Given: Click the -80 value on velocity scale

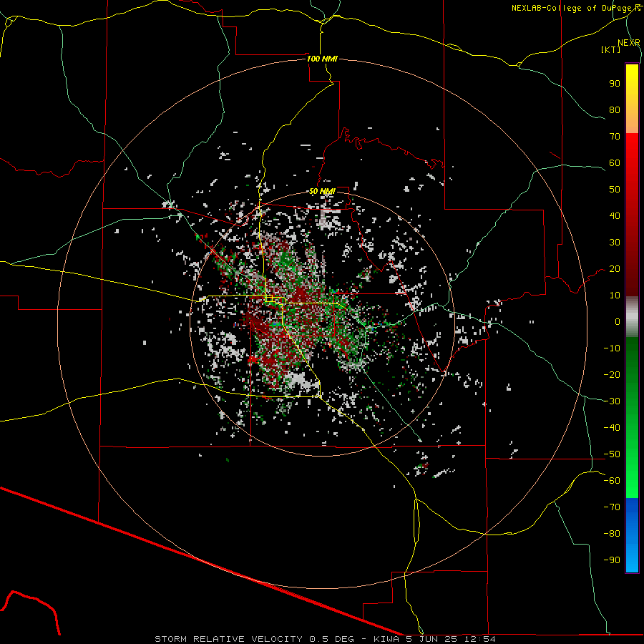Looking at the screenshot, I should click(x=612, y=534).
